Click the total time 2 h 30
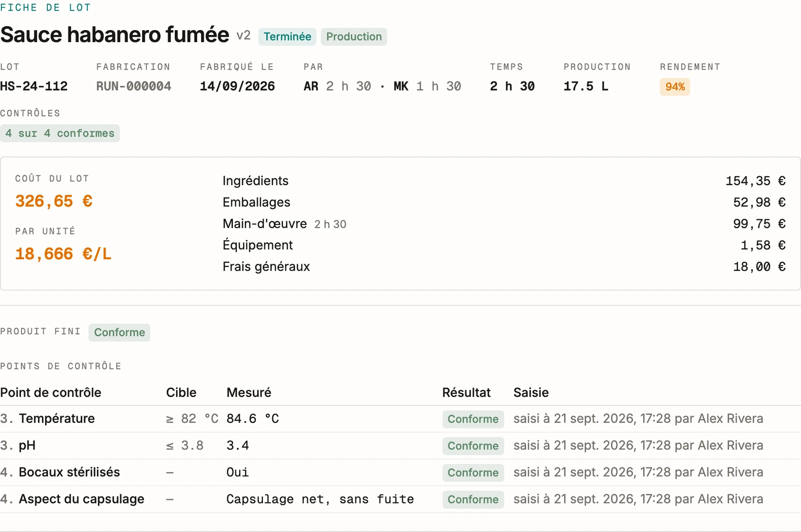The width and height of the screenshot is (801, 532). [x=512, y=86]
